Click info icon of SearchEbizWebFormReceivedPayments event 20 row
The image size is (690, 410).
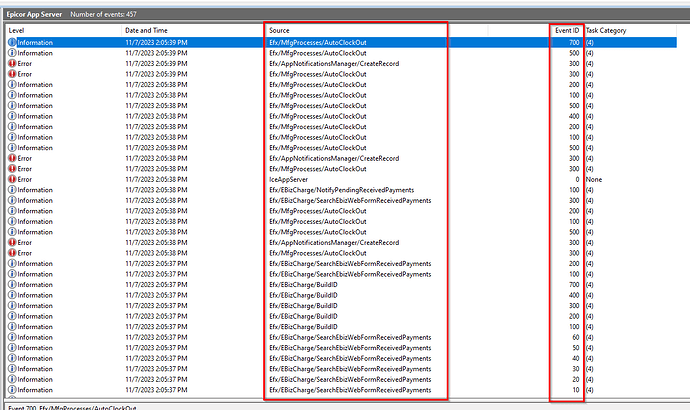pos(12,380)
